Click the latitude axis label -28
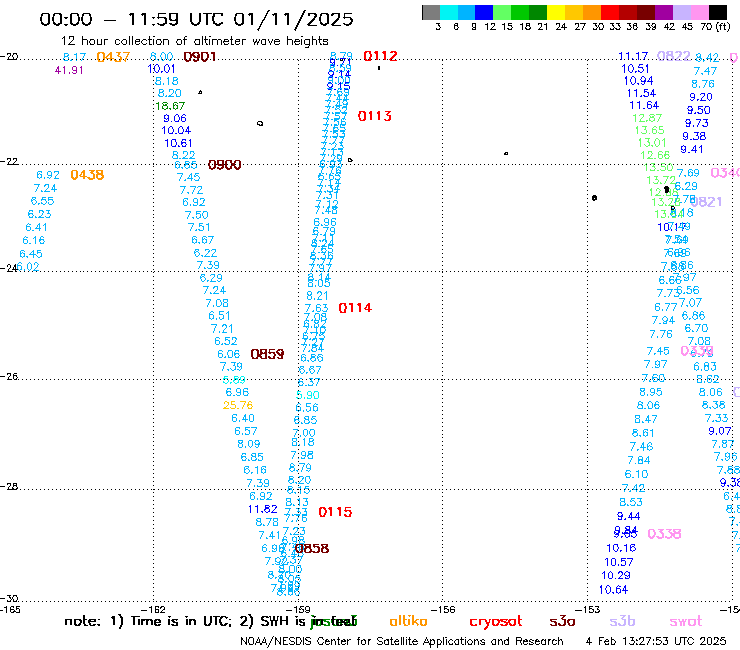The image size is (740, 650). 9,486
